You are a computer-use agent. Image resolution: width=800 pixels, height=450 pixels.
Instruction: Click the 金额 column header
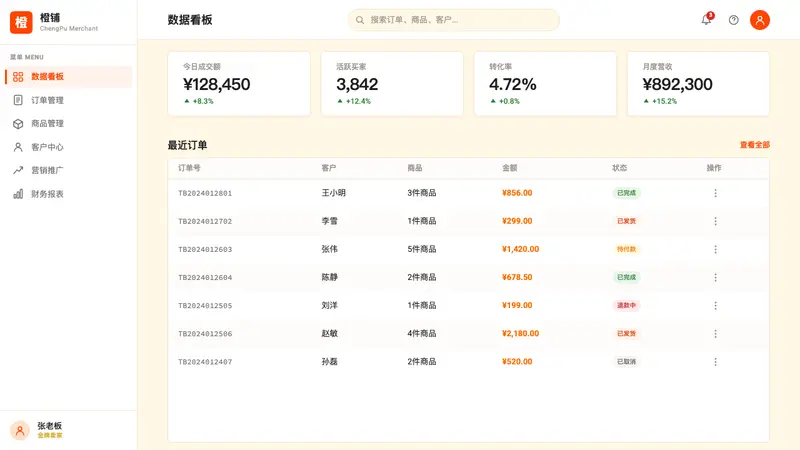pos(510,168)
